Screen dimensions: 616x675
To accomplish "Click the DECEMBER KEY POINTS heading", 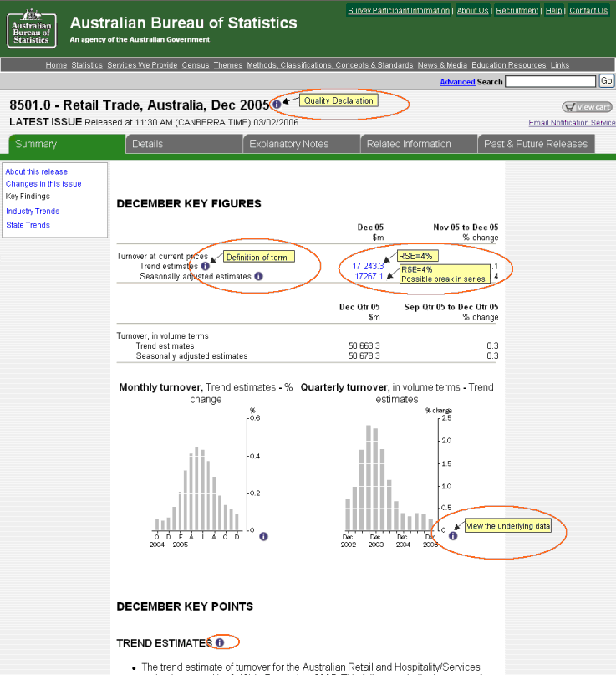I will [x=185, y=606].
